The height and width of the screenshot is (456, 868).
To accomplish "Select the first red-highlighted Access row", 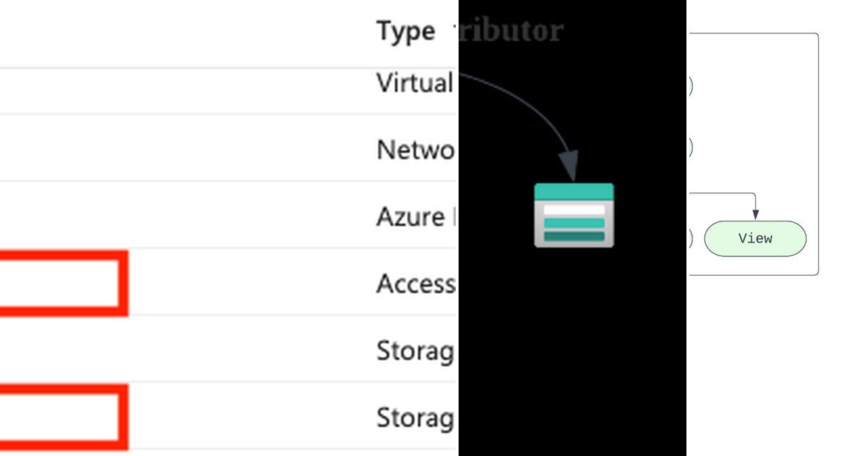I will tap(64, 284).
